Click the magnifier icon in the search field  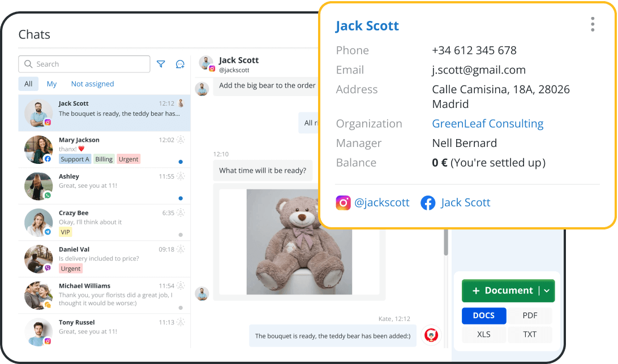point(28,64)
